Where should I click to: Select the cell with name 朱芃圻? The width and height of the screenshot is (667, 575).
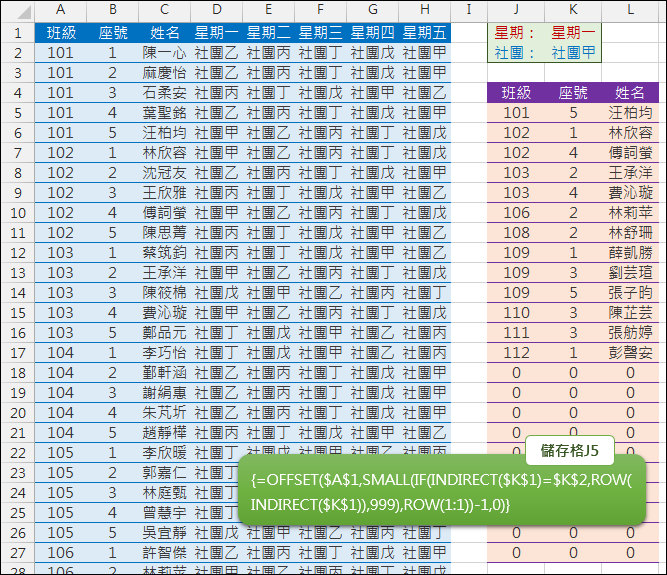(165, 413)
